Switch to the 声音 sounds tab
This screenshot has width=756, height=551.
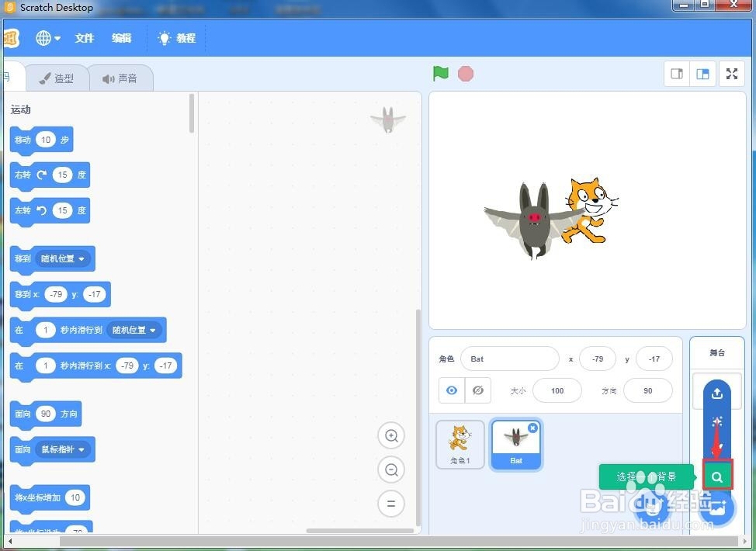tap(120, 78)
